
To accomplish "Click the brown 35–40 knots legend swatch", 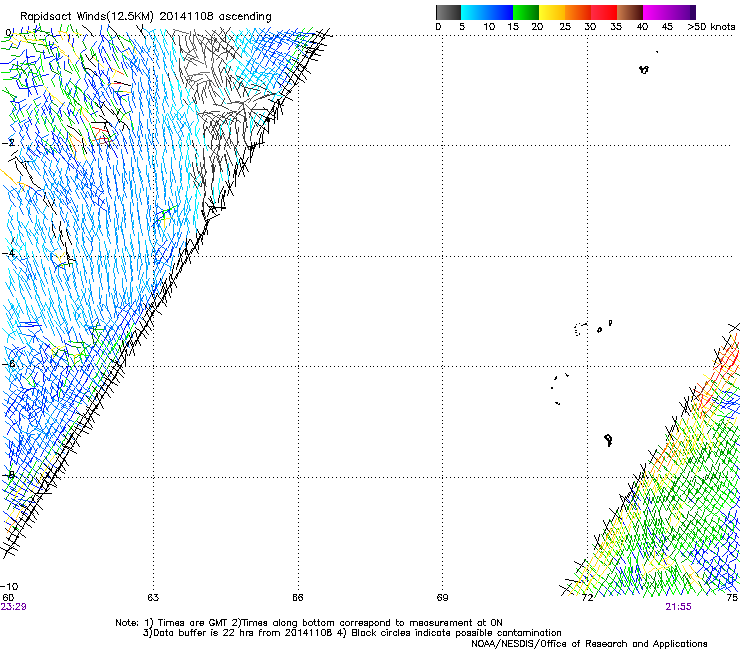I will click(630, 12).
